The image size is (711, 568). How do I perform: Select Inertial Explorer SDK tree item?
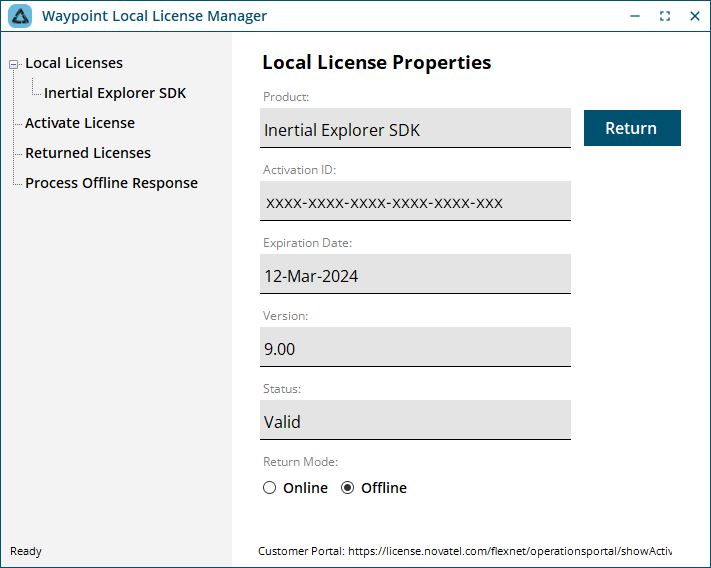115,93
